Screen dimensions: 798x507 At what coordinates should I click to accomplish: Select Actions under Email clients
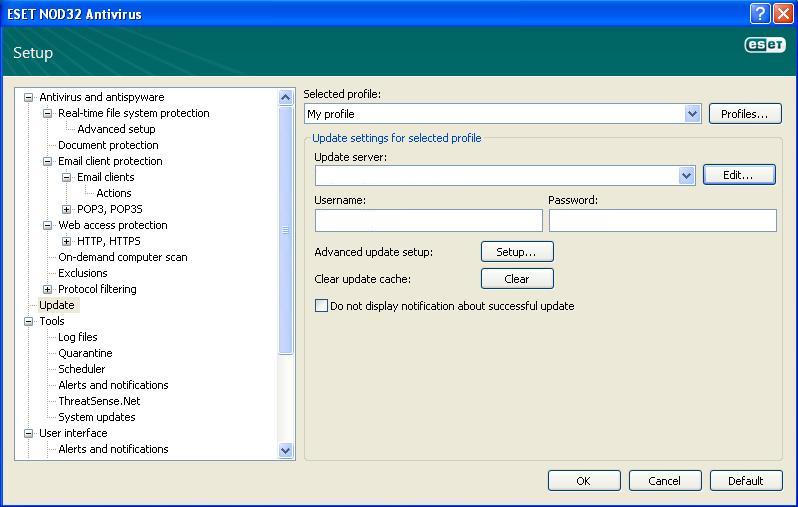114,193
